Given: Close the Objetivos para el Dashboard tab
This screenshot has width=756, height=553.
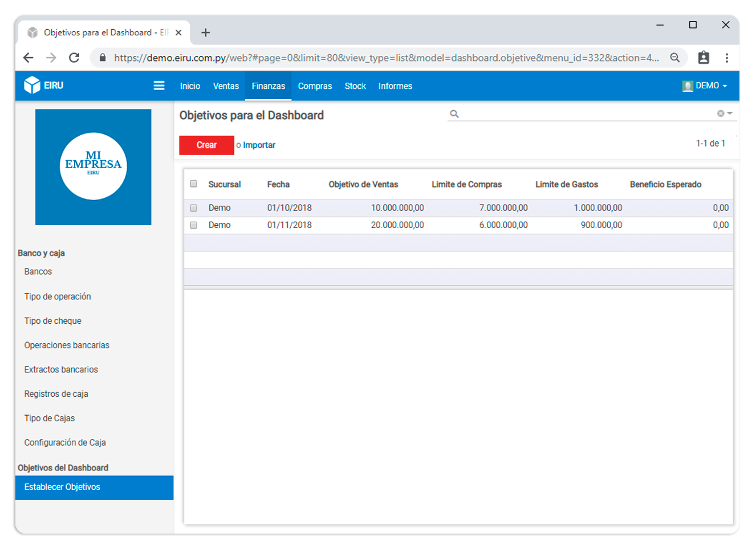Looking at the screenshot, I should coord(178,32).
